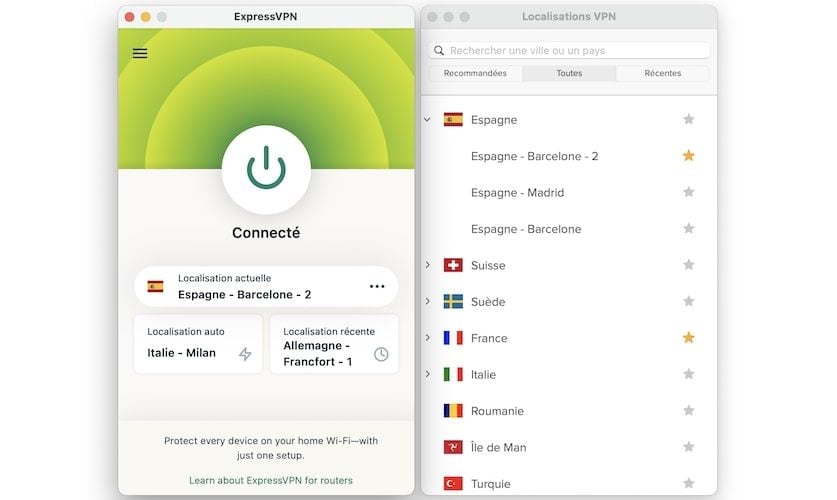Click the power button to disconnect VPN
Image resolution: width=837 pixels, height=500 pixels.
[266, 169]
